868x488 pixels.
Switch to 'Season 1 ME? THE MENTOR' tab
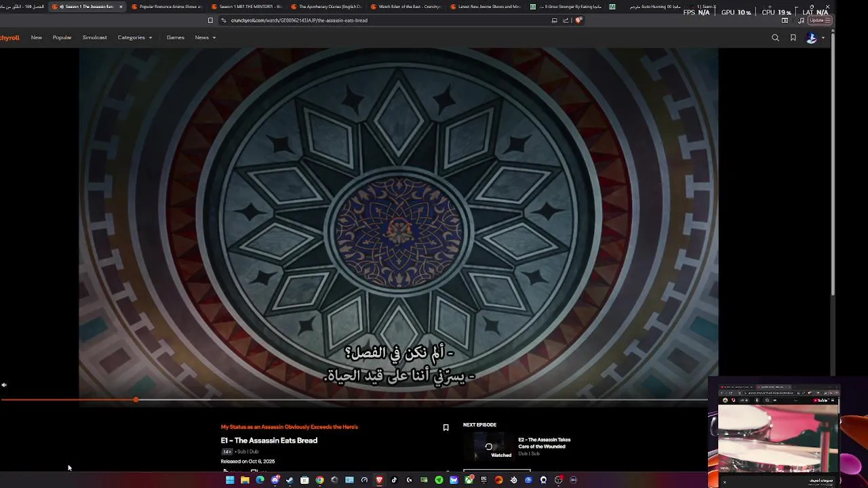pyautogui.click(x=247, y=7)
